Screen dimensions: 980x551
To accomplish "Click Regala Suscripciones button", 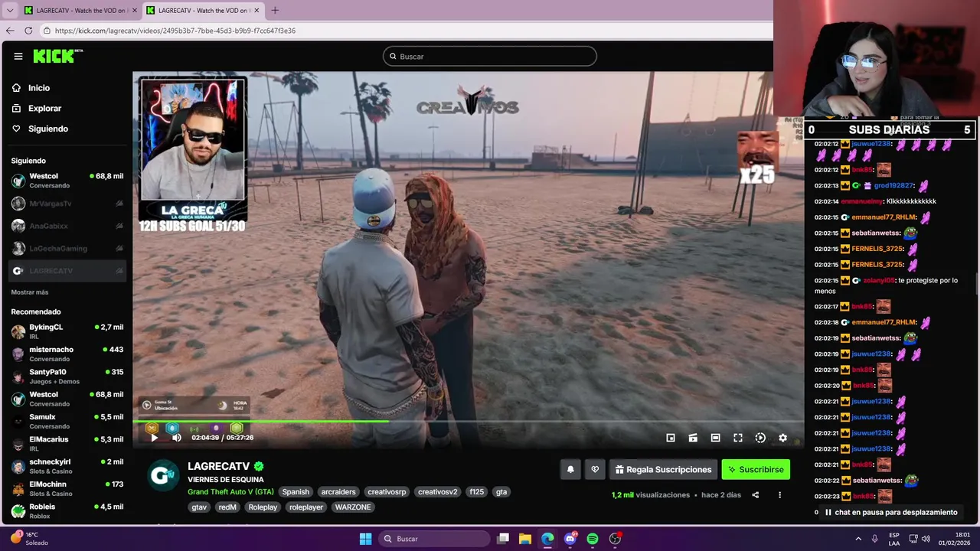I will tap(663, 469).
